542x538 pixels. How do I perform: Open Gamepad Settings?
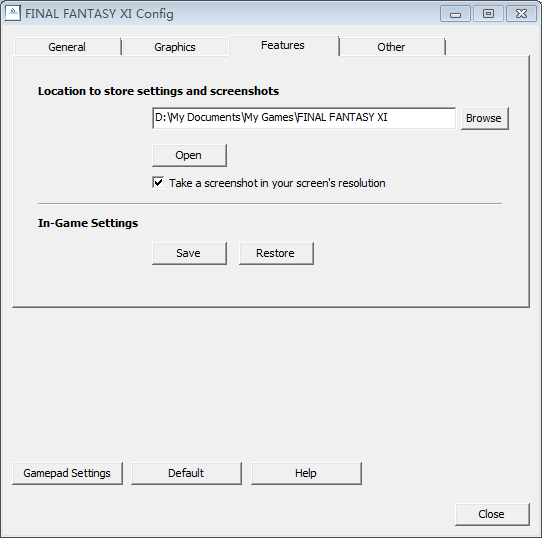coord(67,473)
